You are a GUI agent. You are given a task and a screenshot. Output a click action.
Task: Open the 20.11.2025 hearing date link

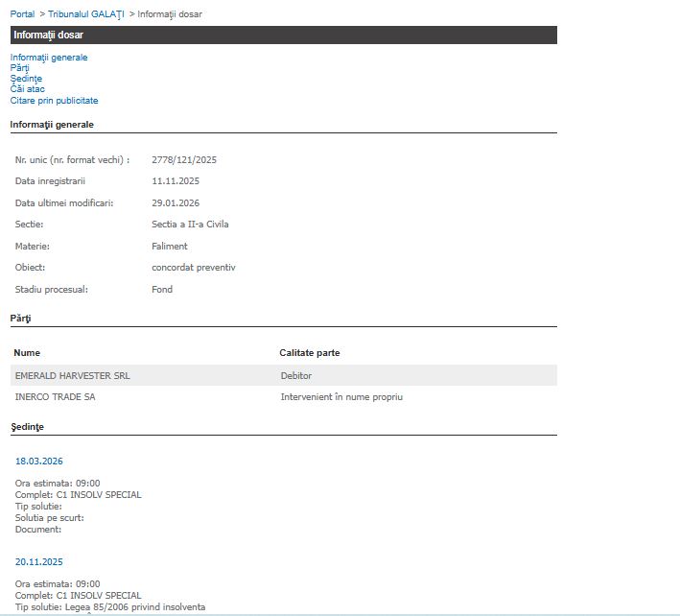point(38,562)
